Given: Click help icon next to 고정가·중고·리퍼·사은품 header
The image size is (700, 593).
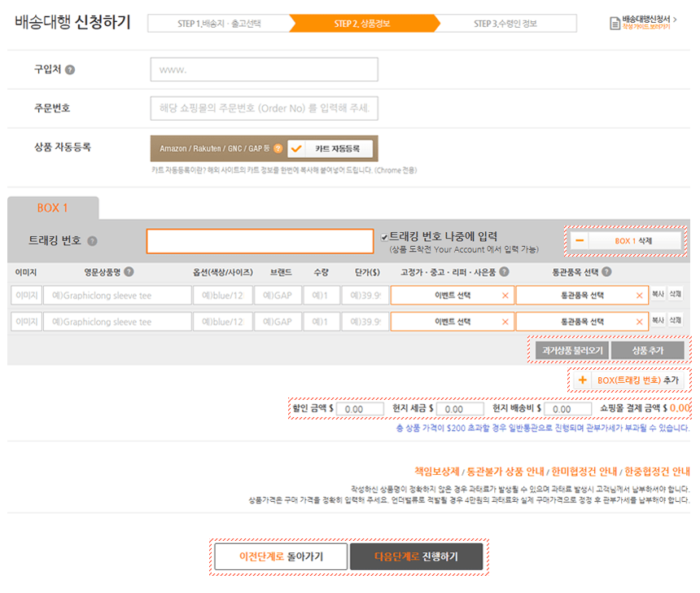Looking at the screenshot, I should [504, 272].
